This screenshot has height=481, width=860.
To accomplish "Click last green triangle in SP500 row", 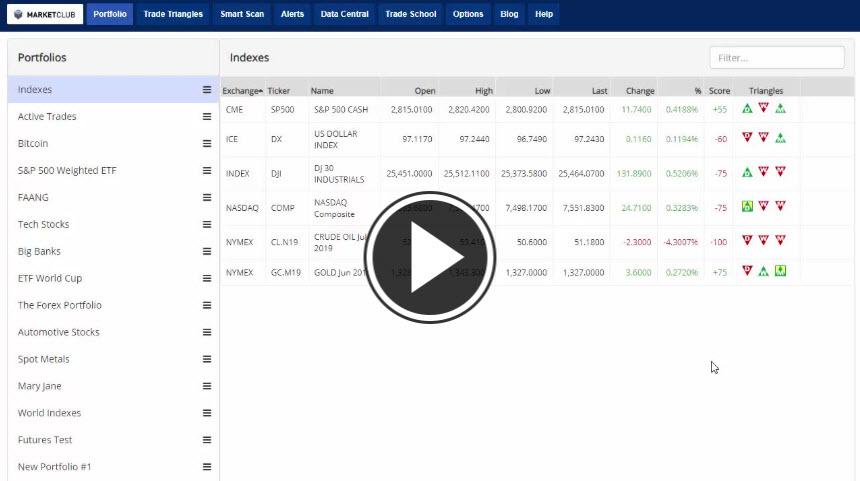I will pos(780,109).
